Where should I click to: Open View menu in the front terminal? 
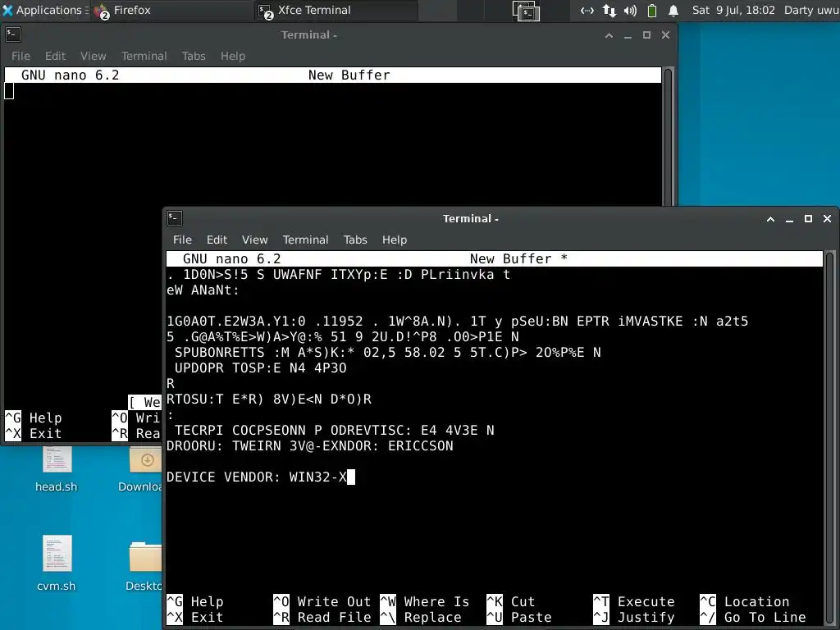click(254, 240)
